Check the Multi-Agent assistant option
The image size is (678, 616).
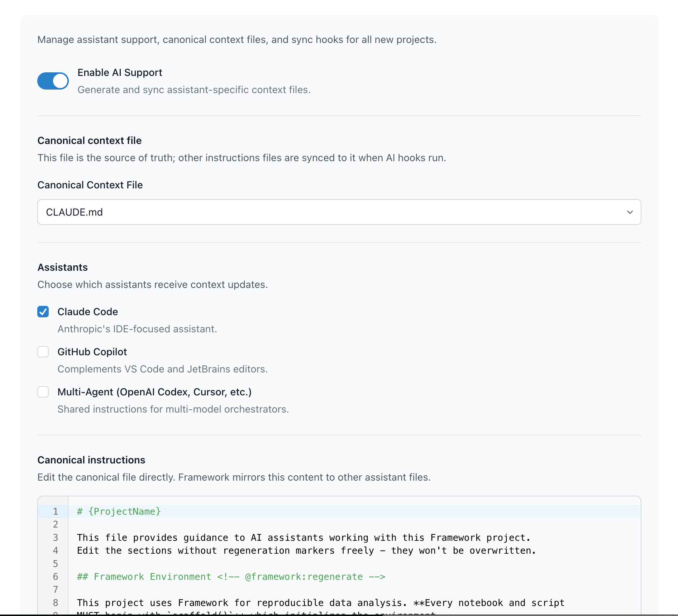click(43, 392)
